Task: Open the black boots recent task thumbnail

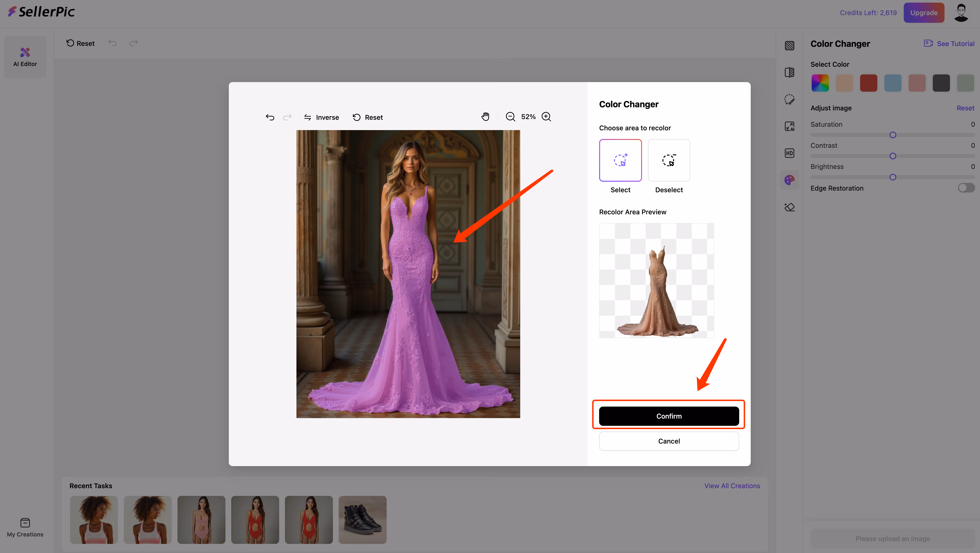Action: click(362, 519)
